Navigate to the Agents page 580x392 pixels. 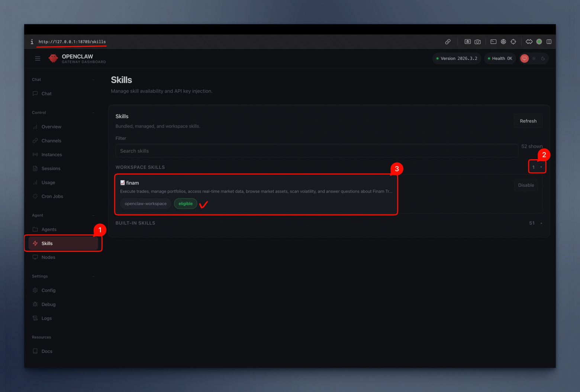(x=49, y=229)
